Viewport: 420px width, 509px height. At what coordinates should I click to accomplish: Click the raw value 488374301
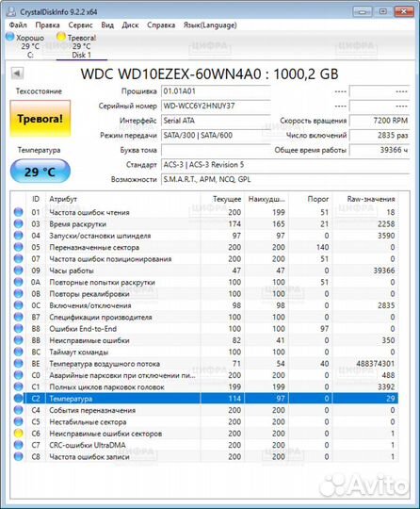point(375,364)
